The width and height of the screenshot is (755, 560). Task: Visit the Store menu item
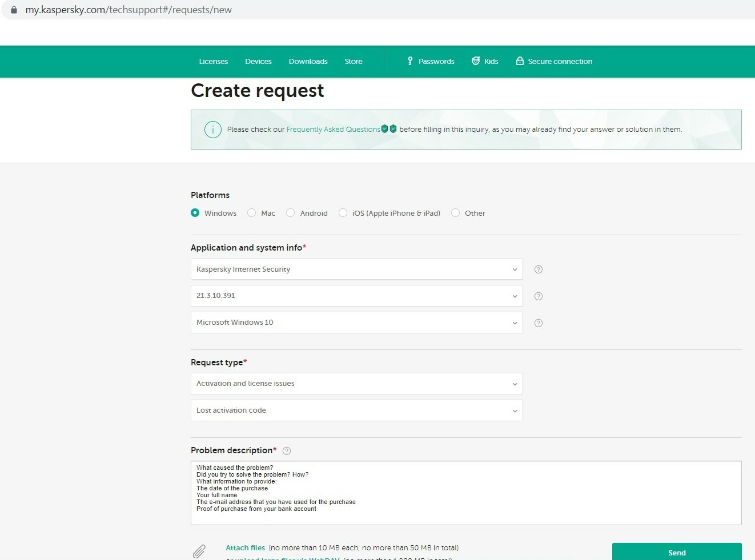[x=354, y=62]
